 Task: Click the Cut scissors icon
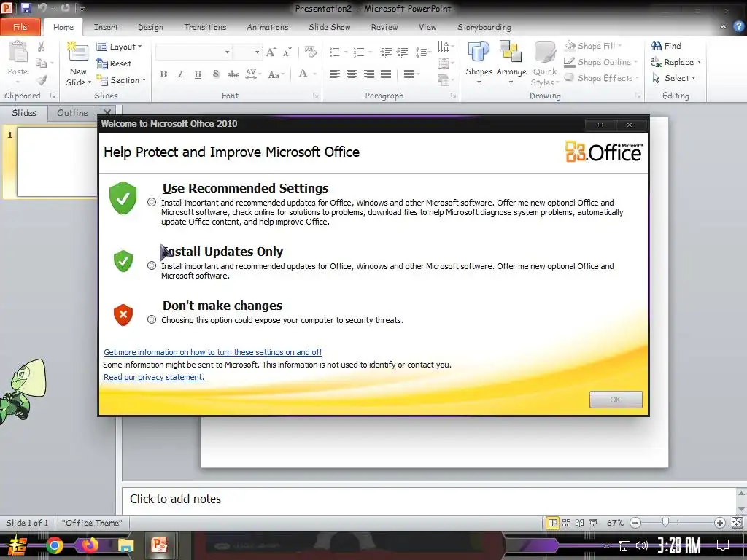pyautogui.click(x=42, y=47)
